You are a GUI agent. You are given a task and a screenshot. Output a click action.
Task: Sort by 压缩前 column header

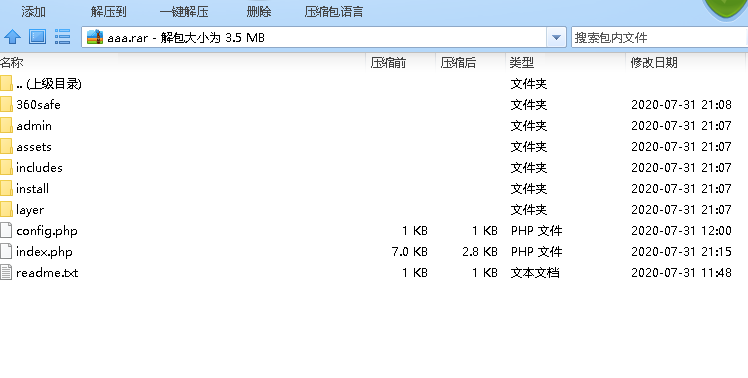[388, 63]
